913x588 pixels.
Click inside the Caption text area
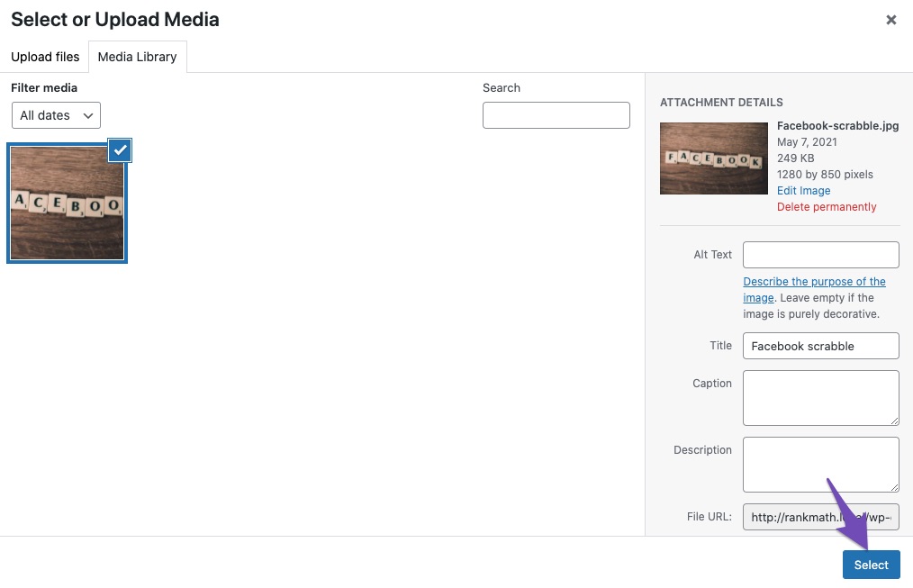tap(820, 397)
